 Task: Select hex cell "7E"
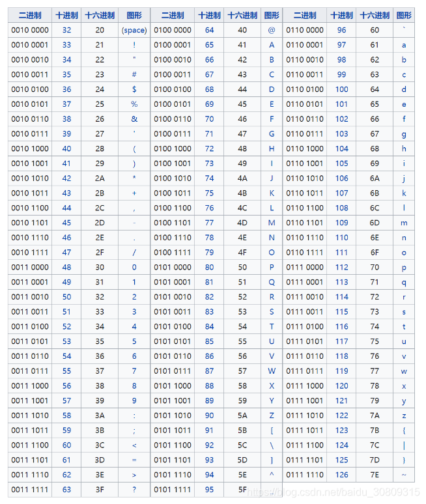pyautogui.click(x=375, y=475)
